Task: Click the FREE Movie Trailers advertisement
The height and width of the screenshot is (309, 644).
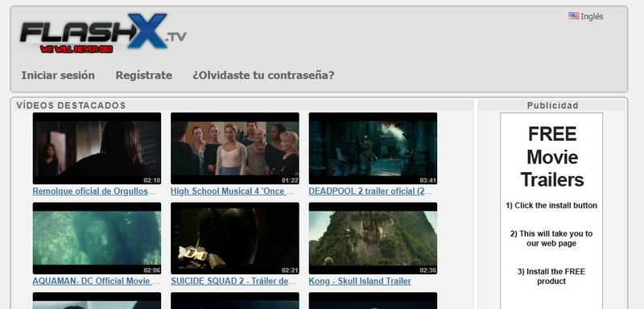Action: pos(551,211)
